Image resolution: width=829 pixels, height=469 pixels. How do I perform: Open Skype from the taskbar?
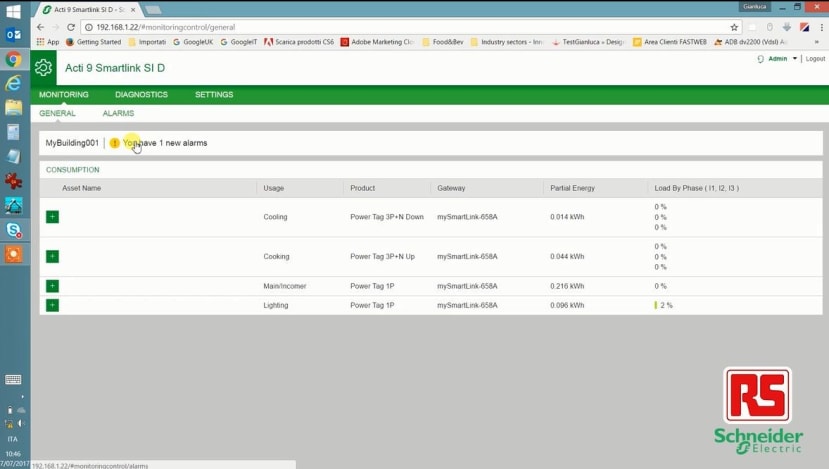pos(13,230)
